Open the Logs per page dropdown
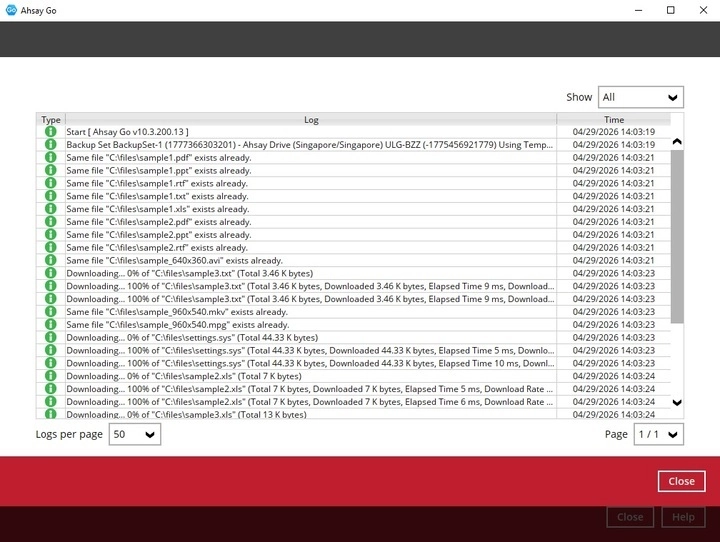The image size is (720, 542). click(135, 434)
